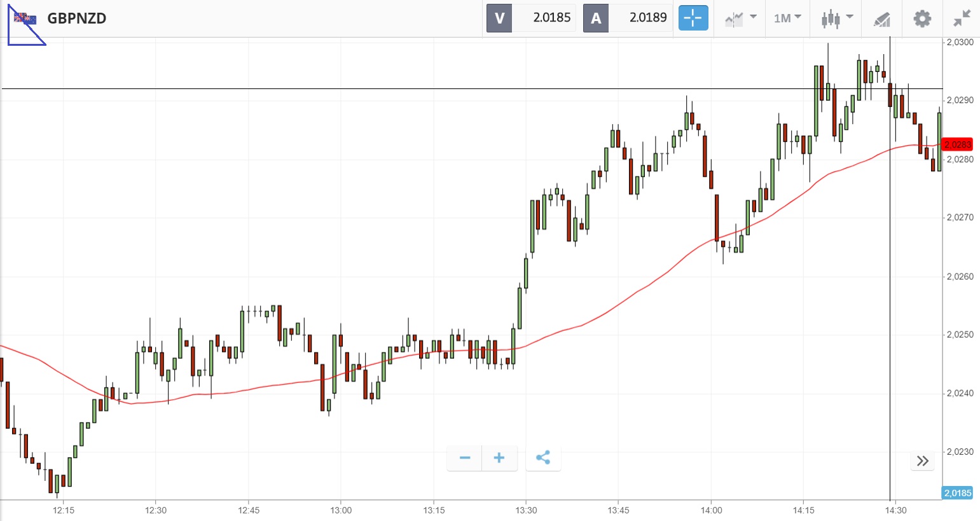Click the GBPNZD flag pair icon
980x521 pixels.
[25, 19]
